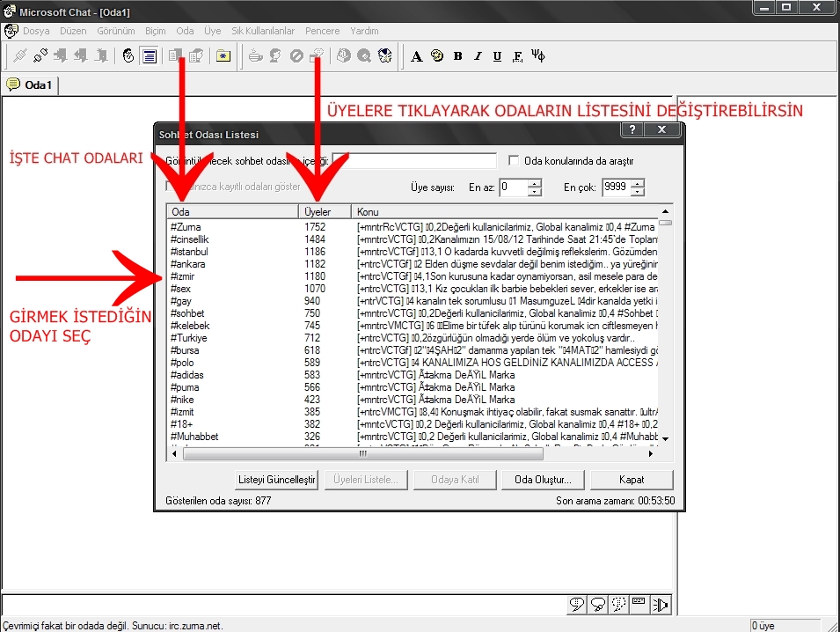Sort rooms by Oda column header

(x=232, y=212)
